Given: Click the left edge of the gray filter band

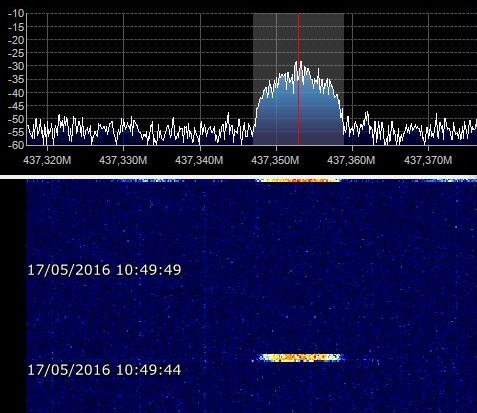Looking at the screenshot, I should 253,79.
